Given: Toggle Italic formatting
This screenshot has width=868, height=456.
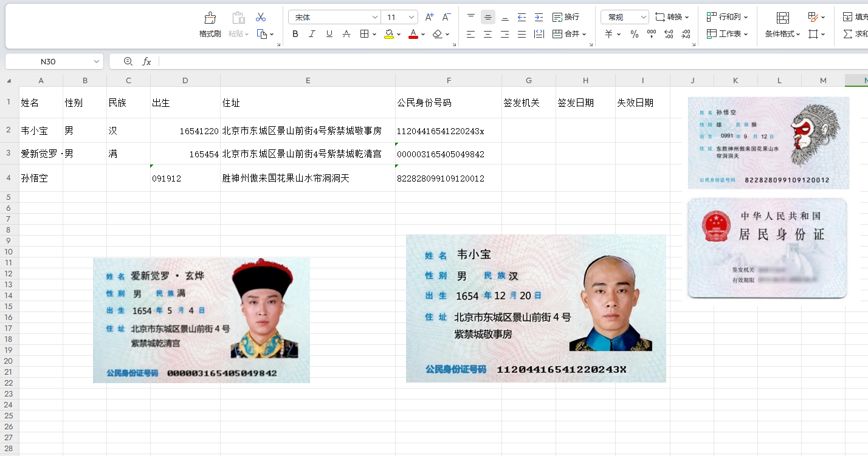Looking at the screenshot, I should (312, 34).
